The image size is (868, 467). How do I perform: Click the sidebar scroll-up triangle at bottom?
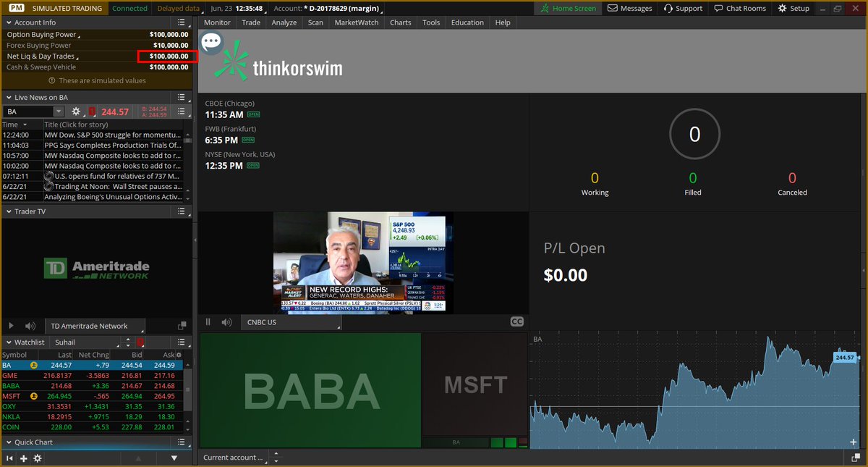[x=139, y=458]
